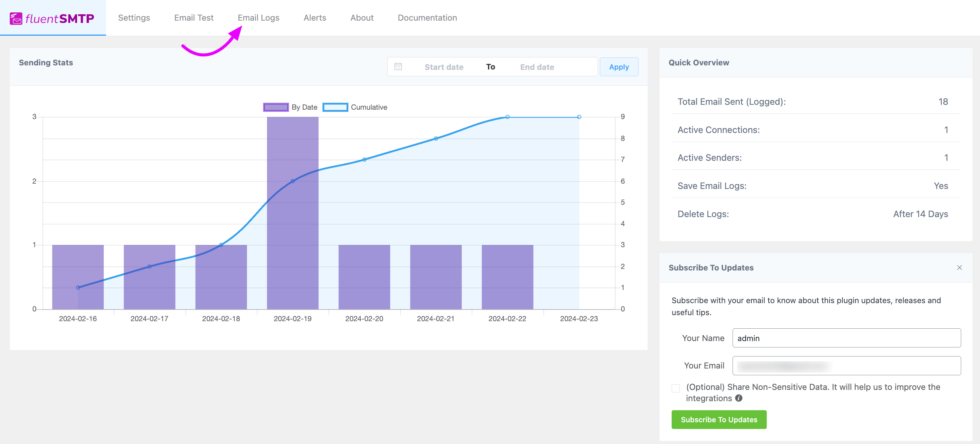Click the Your Email input field
The width and height of the screenshot is (980, 444).
pos(847,366)
